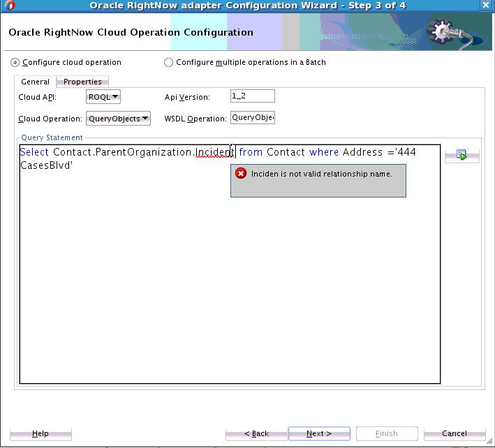Switch to the General tab
Image resolution: width=495 pixels, height=448 pixels.
[x=35, y=82]
